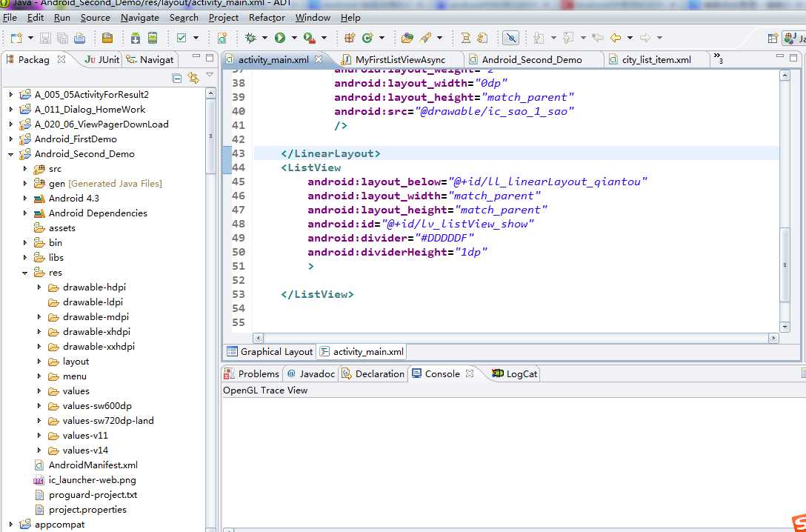
Task: Open the Run configurations dropdown arrow
Action: (294, 38)
